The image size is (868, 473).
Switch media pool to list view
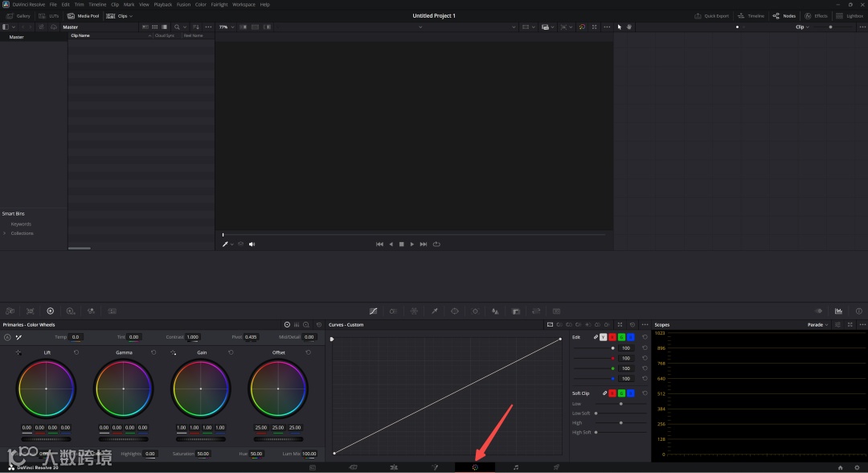point(165,27)
